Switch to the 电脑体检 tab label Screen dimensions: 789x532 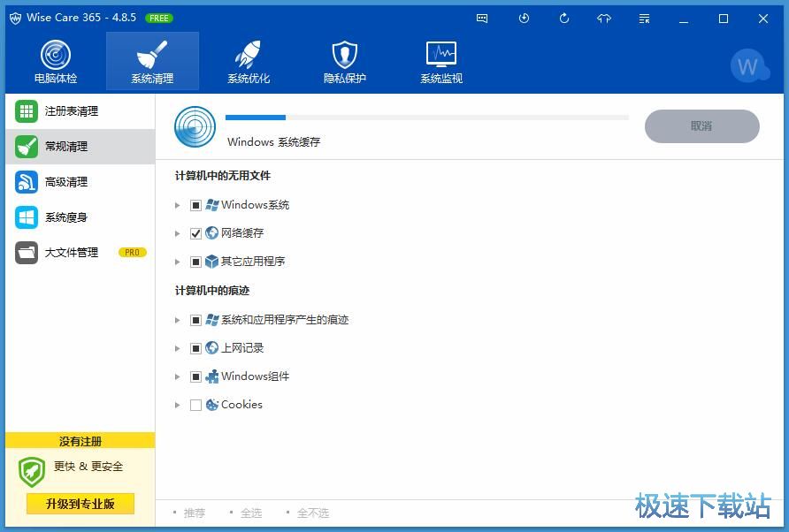pos(56,79)
